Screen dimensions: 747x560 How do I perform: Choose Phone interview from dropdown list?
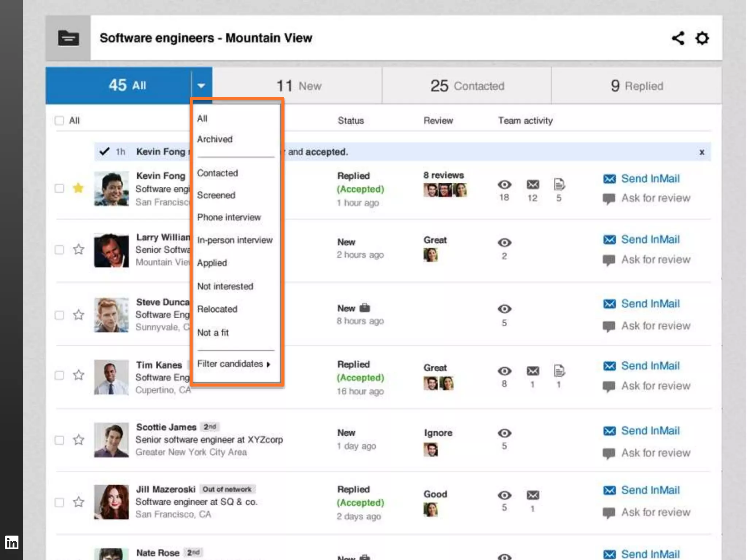pos(229,217)
